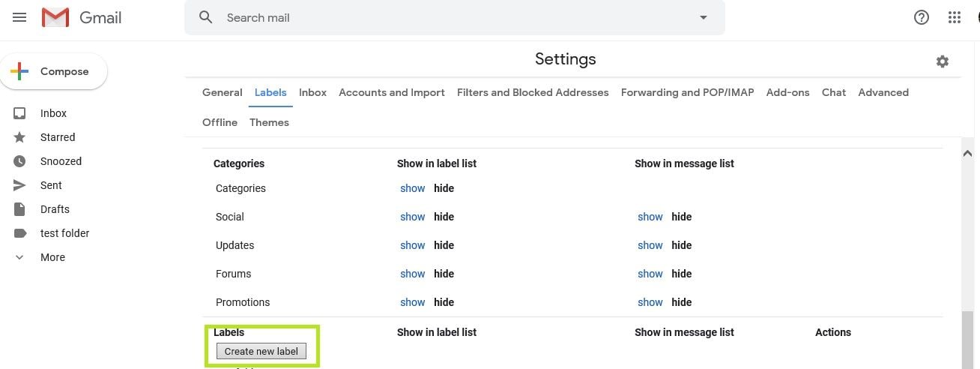
Task: Open the Starred folder
Action: pyautogui.click(x=58, y=137)
